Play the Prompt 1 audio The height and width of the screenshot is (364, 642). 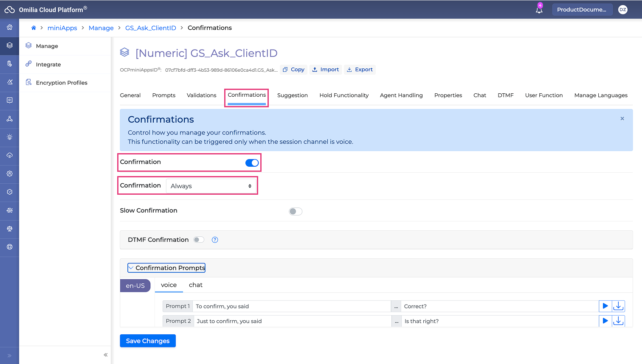tap(605, 306)
